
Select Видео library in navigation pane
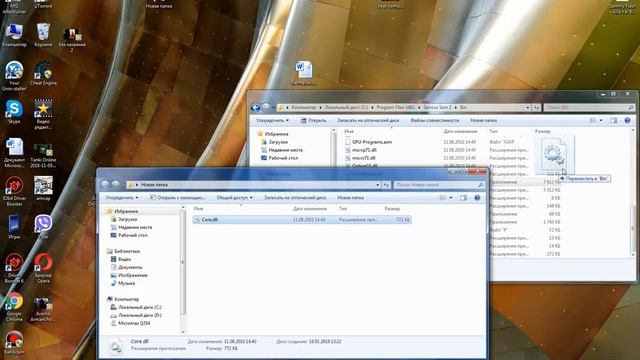pyautogui.click(x=121, y=259)
